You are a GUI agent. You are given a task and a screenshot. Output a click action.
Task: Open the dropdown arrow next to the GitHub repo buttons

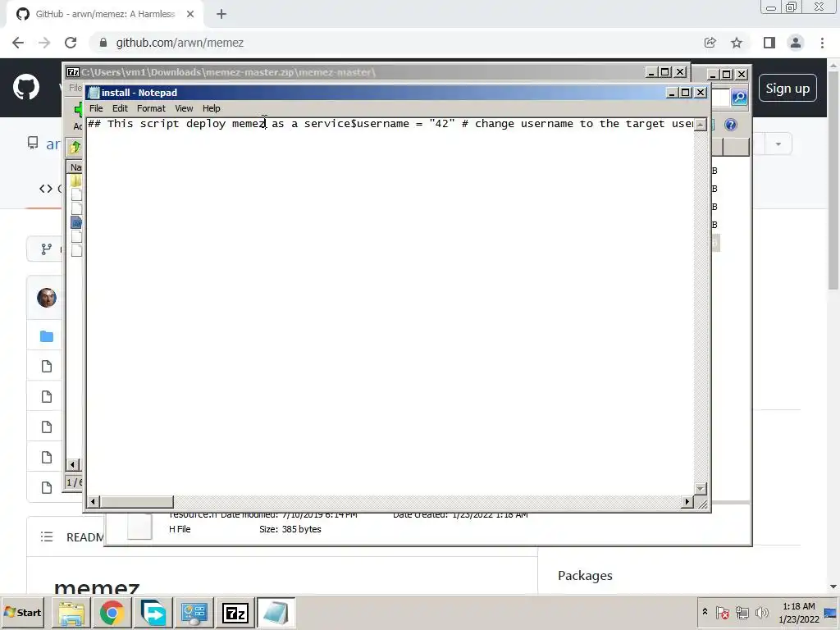point(778,144)
